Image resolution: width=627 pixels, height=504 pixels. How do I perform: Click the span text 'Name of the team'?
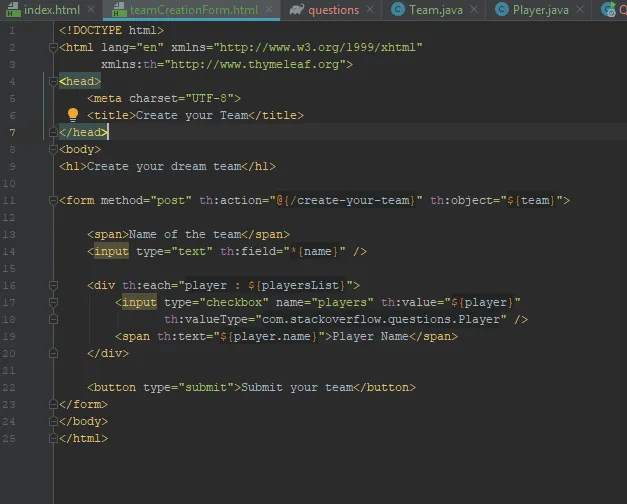[x=185, y=234]
